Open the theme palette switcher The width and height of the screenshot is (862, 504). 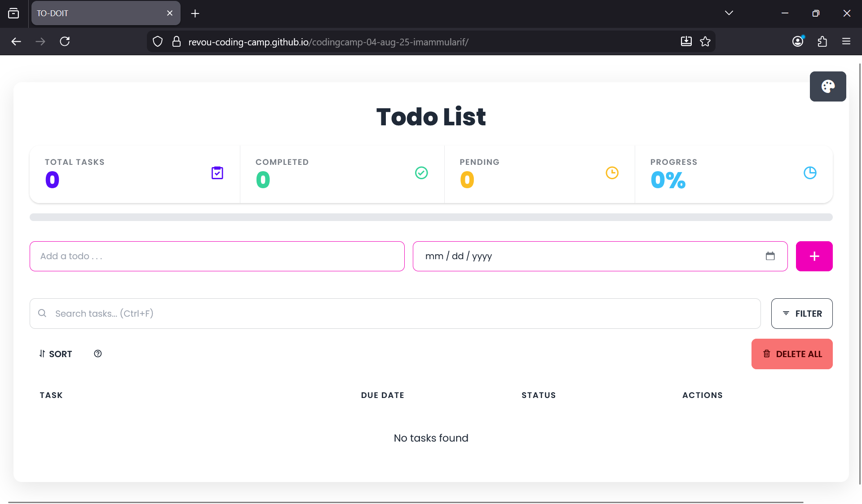coord(827,86)
